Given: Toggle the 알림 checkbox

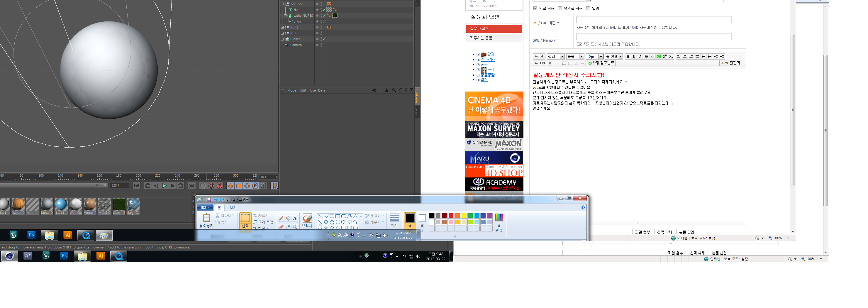Looking at the screenshot, I should coord(588,9).
